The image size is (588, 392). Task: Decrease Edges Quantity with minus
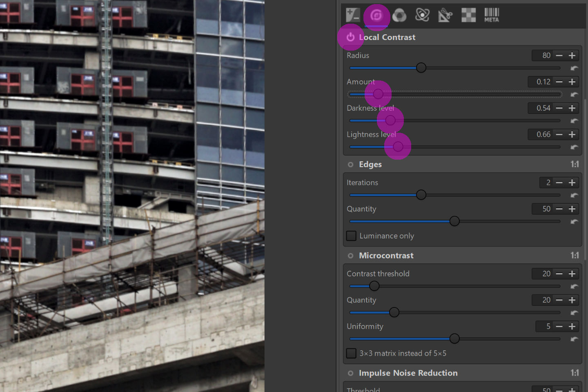(559, 209)
